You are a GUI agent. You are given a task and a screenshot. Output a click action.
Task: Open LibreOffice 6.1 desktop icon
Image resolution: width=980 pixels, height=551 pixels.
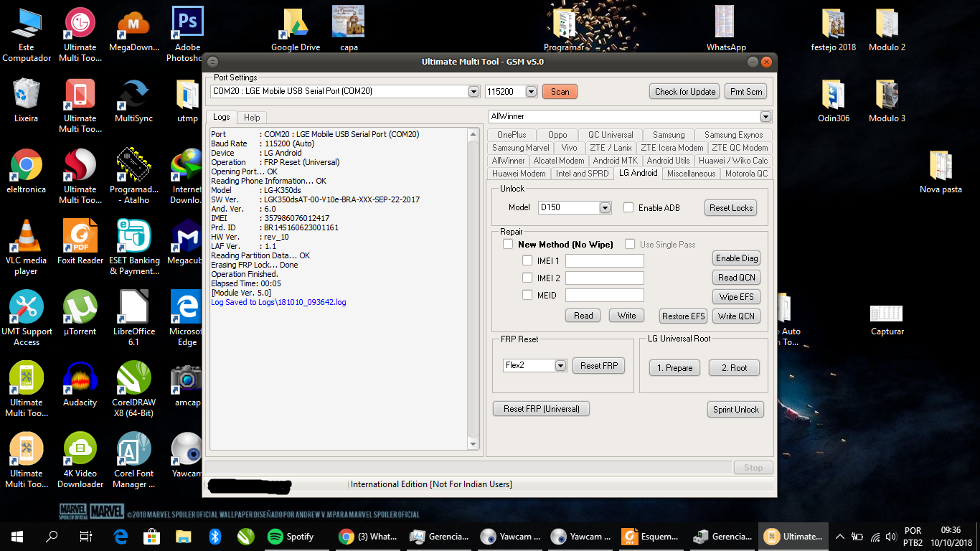pyautogui.click(x=134, y=319)
